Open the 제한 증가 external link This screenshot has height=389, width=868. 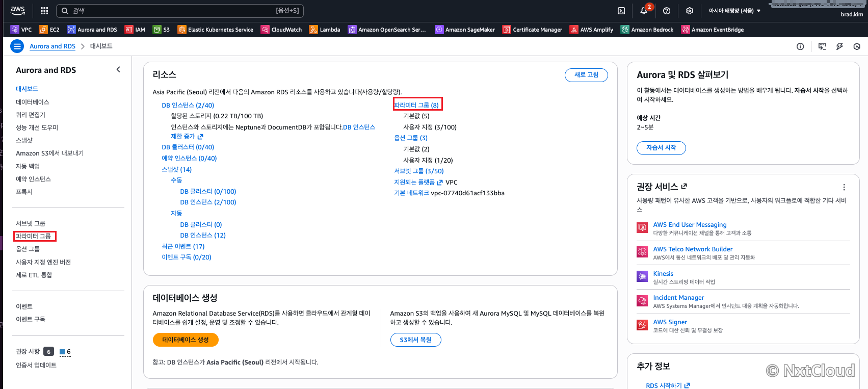click(x=187, y=136)
